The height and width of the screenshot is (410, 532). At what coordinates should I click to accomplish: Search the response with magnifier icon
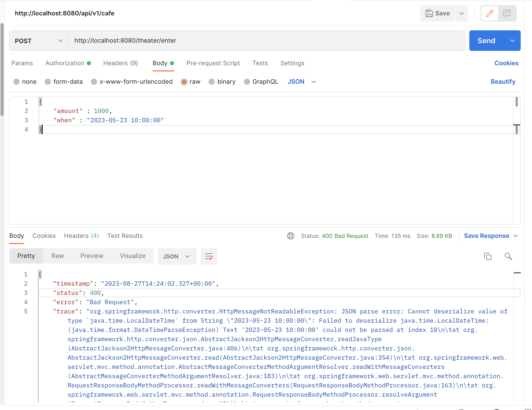click(508, 256)
